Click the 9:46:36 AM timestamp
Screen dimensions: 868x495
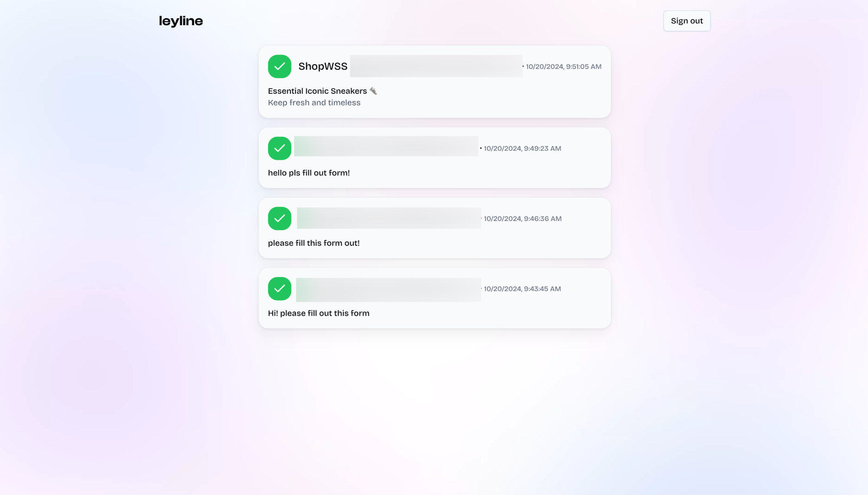(523, 219)
